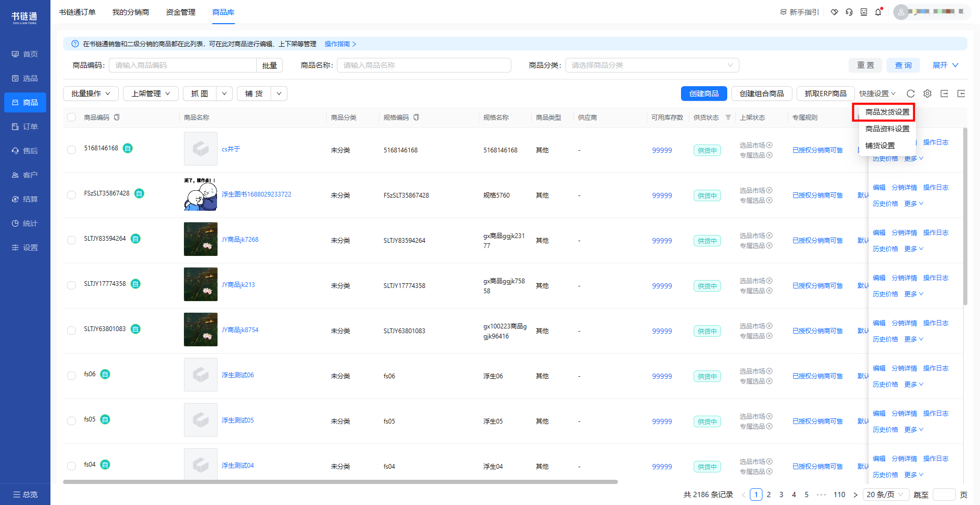Click the 创建组合商品 button
The height and width of the screenshot is (505, 980).
coord(762,94)
